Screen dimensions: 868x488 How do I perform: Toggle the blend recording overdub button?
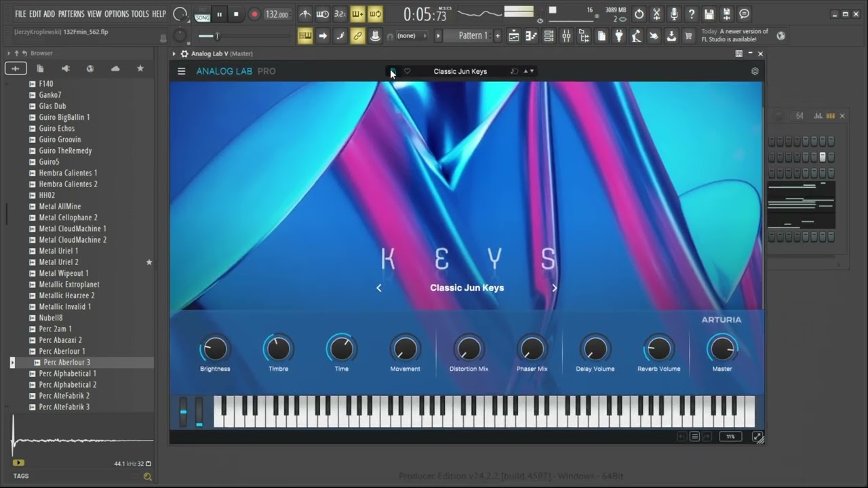(358, 14)
